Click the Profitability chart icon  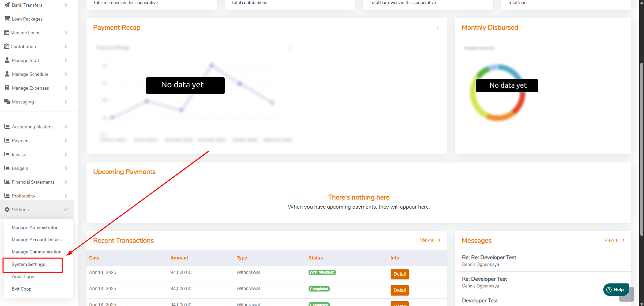(x=7, y=196)
